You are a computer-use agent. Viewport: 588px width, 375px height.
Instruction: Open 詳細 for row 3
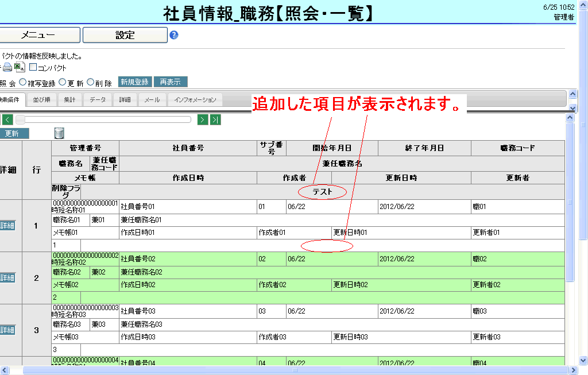point(7,330)
